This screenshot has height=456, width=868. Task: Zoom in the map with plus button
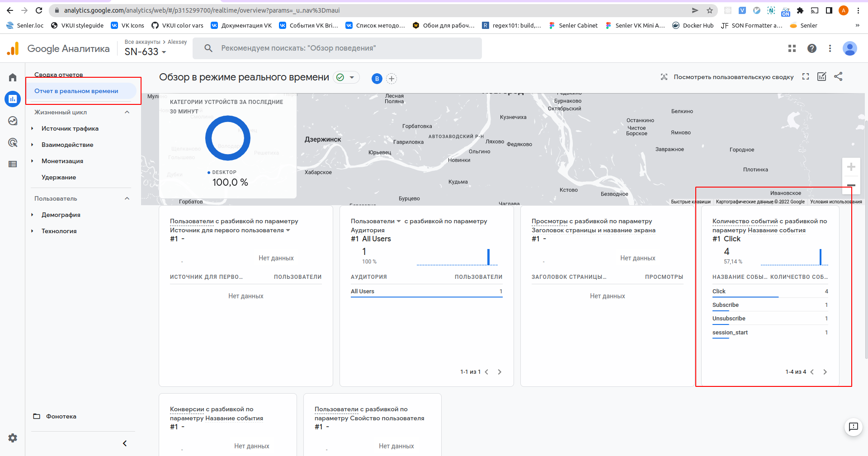click(x=851, y=167)
